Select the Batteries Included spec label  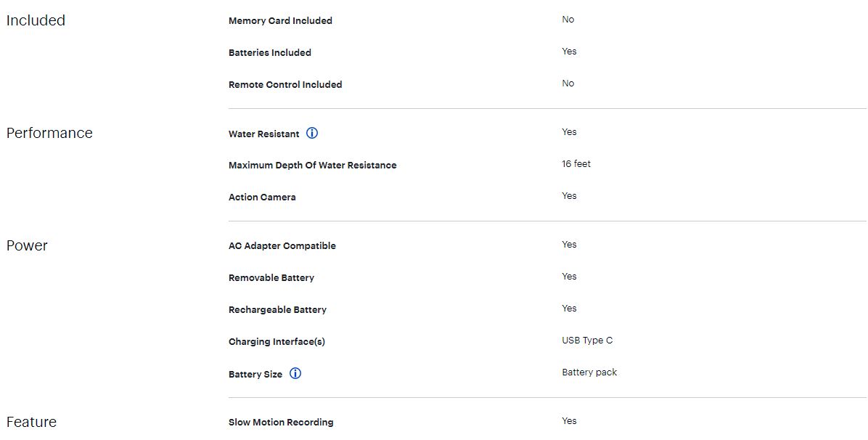269,53
